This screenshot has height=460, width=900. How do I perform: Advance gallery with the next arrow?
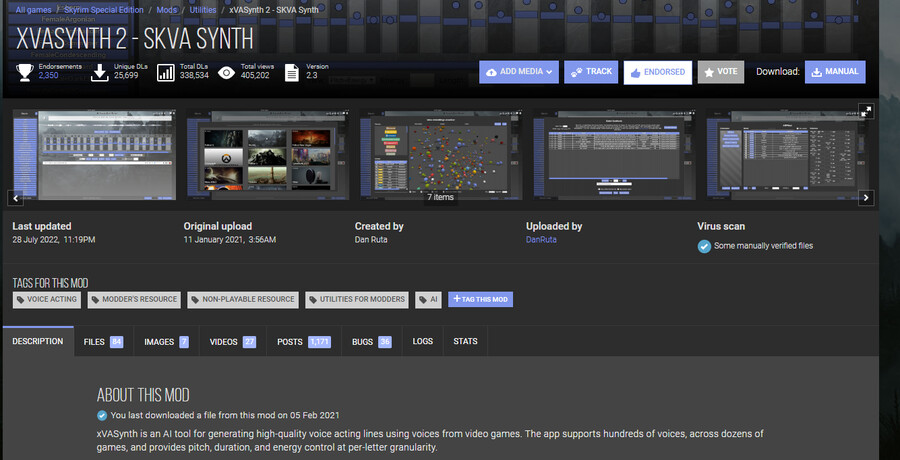866,197
